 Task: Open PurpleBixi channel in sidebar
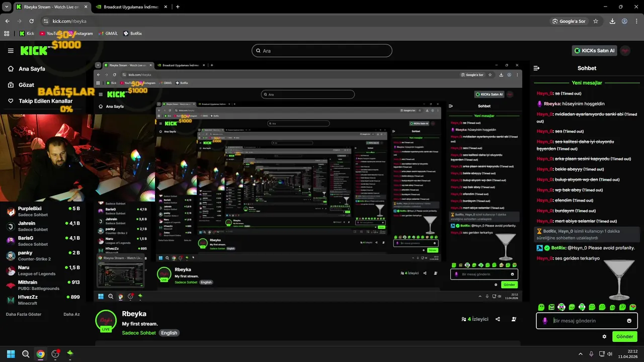coord(43,211)
